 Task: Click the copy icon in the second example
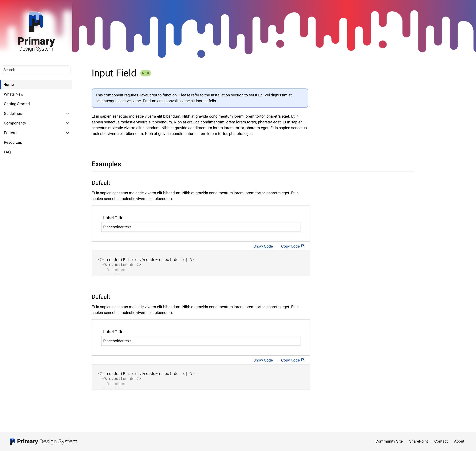pyautogui.click(x=303, y=360)
